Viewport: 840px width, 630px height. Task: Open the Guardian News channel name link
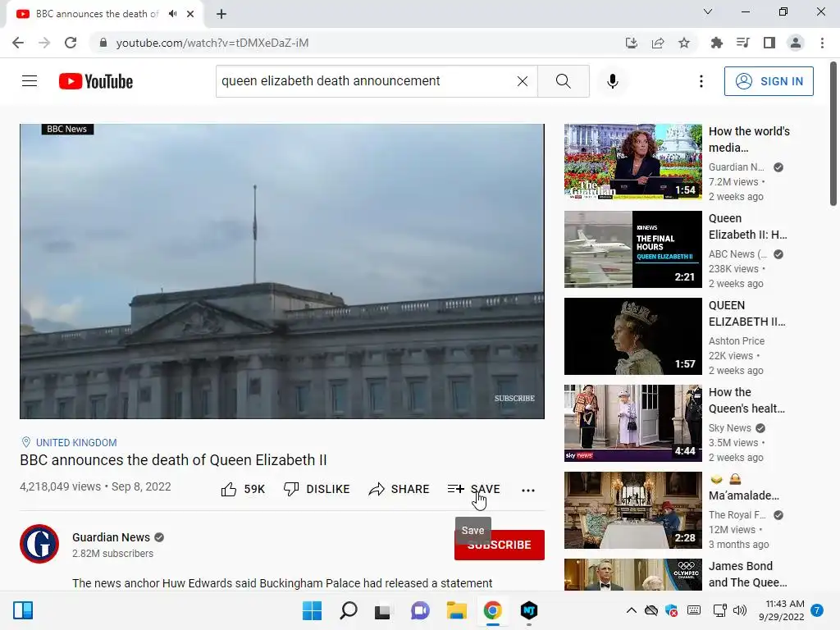111,537
